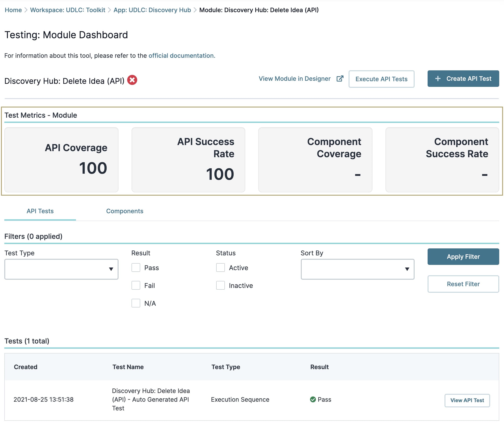The height and width of the screenshot is (426, 504).
Task: Click the Tests (1 total) heading
Action: [27, 341]
